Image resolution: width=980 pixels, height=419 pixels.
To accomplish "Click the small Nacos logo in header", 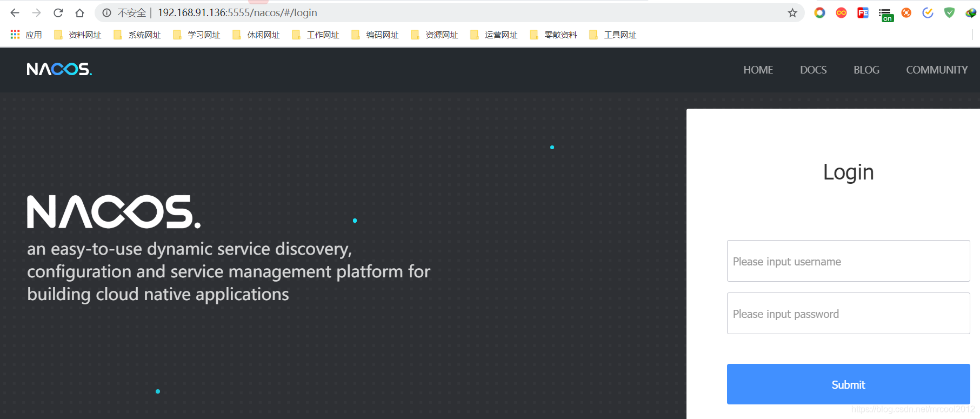I will click(x=59, y=69).
